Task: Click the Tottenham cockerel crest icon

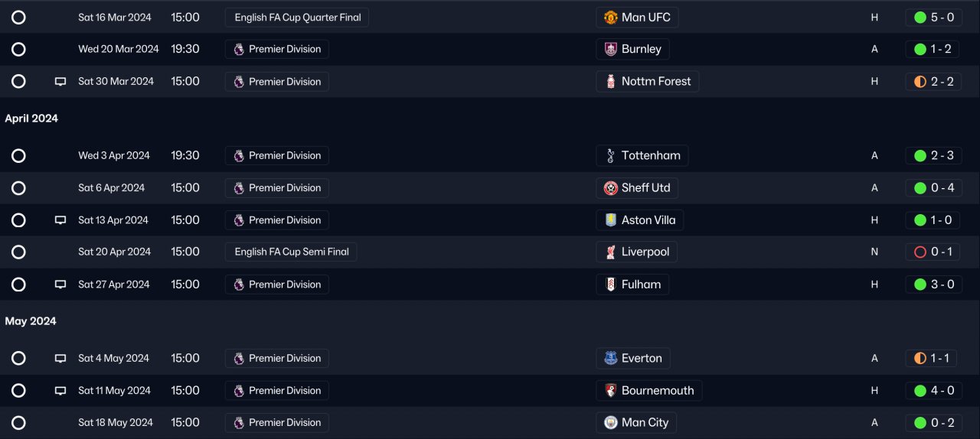Action: [x=610, y=156]
